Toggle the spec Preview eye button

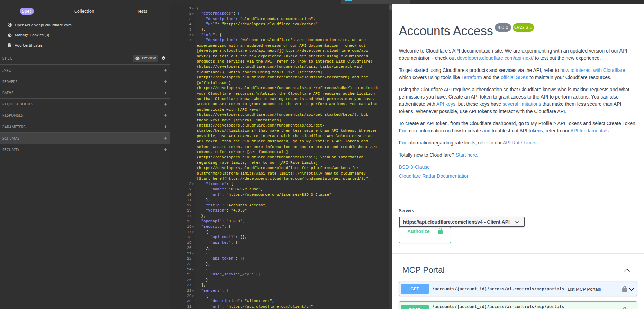click(145, 58)
